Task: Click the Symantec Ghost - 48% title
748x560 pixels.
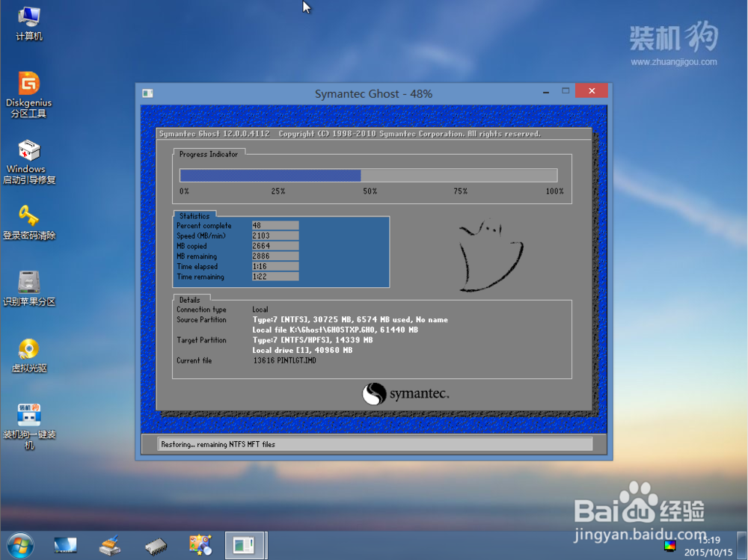Action: click(373, 94)
